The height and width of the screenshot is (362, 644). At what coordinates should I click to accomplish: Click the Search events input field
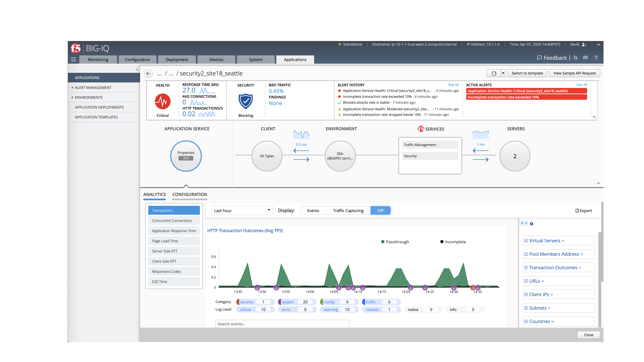pos(282,324)
